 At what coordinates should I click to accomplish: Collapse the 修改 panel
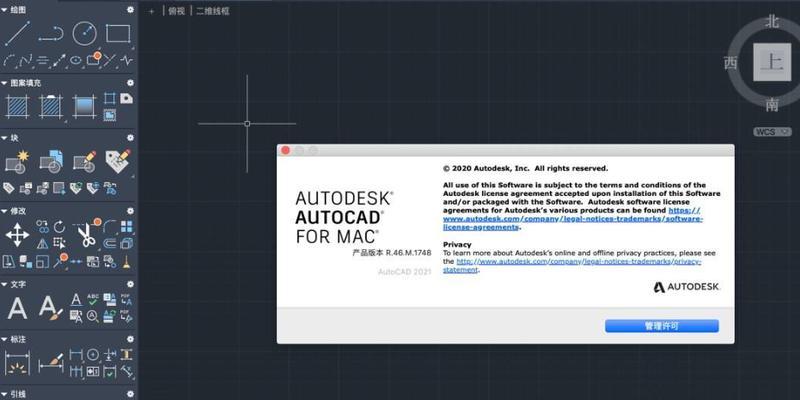pyautogui.click(x=4, y=211)
